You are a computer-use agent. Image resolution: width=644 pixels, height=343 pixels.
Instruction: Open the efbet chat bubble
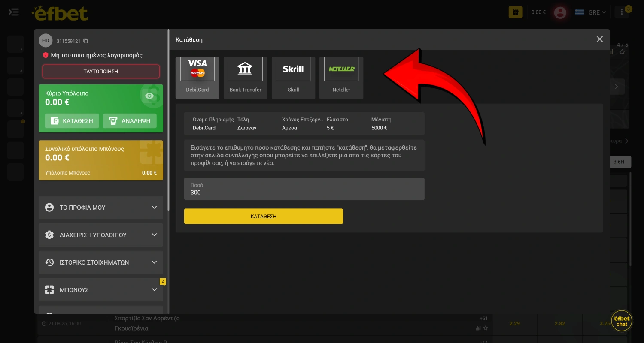[x=621, y=321]
